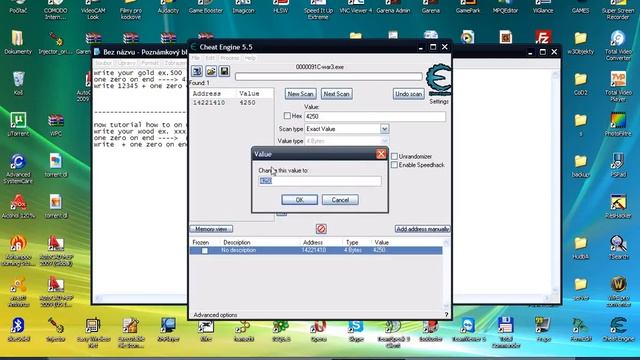640x360 pixels.
Task: Open the process list computer icon
Action: point(197,71)
